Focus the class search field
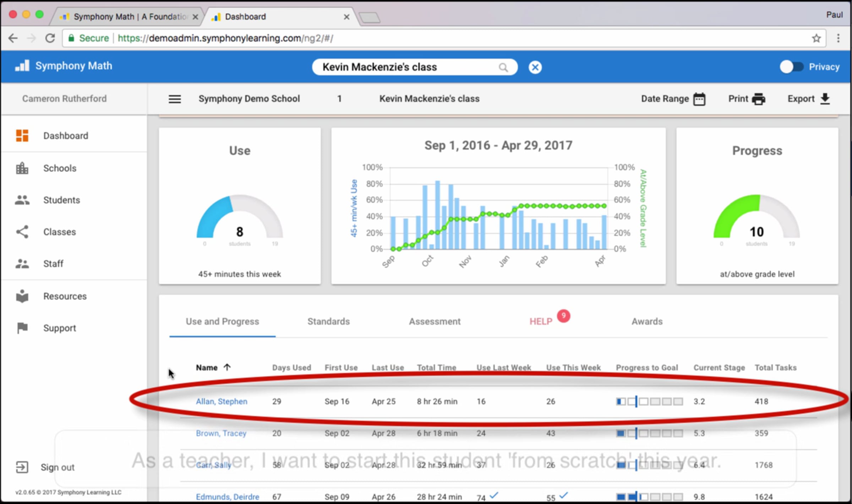This screenshot has height=504, width=852. point(414,67)
